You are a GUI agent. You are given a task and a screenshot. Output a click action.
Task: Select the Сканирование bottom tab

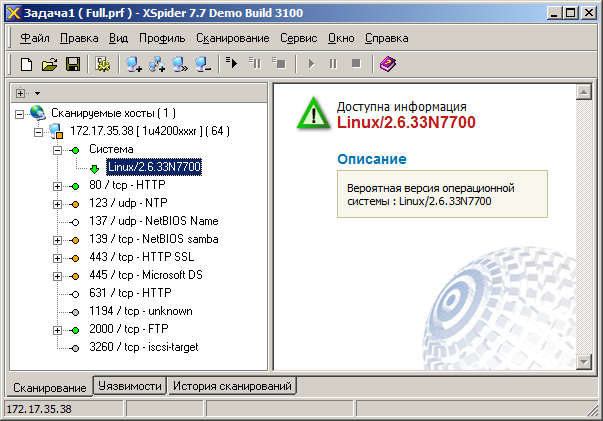coord(50,387)
